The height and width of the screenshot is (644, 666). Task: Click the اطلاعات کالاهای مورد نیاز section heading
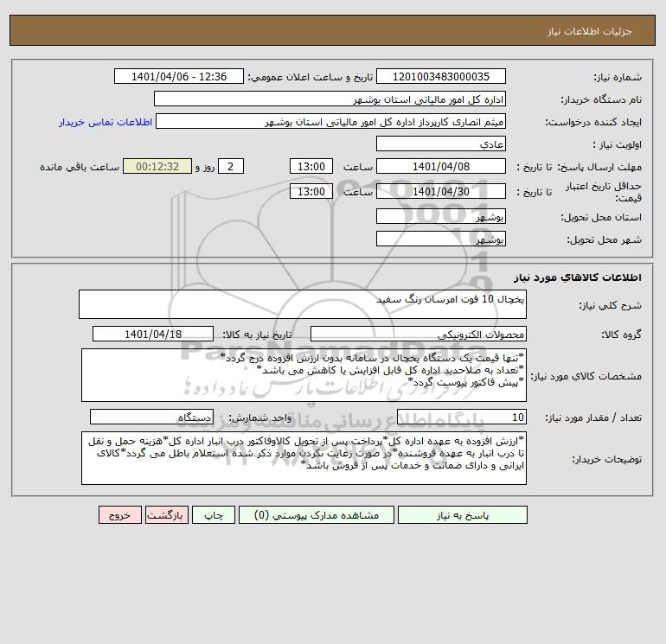(x=578, y=277)
